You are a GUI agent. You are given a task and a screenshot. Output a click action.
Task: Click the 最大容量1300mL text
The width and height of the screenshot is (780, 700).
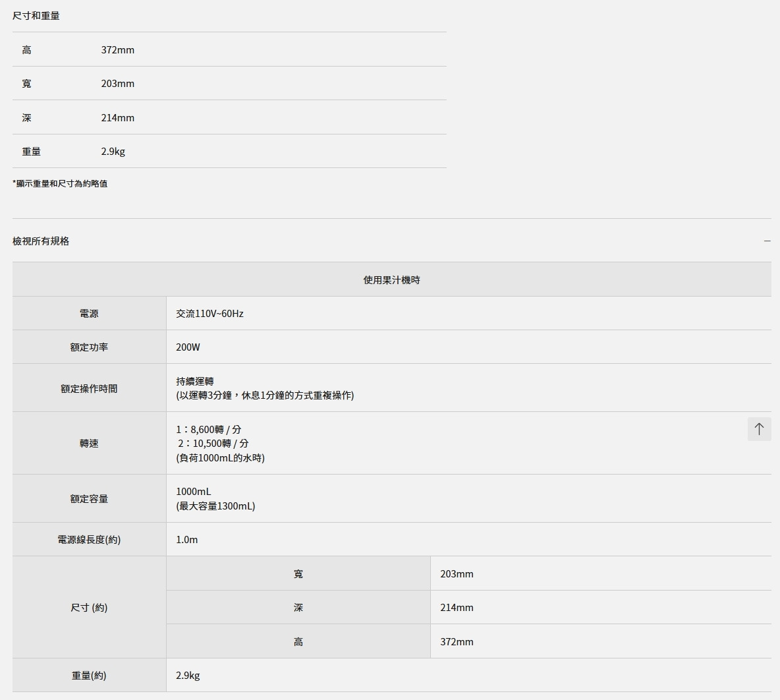(x=215, y=506)
